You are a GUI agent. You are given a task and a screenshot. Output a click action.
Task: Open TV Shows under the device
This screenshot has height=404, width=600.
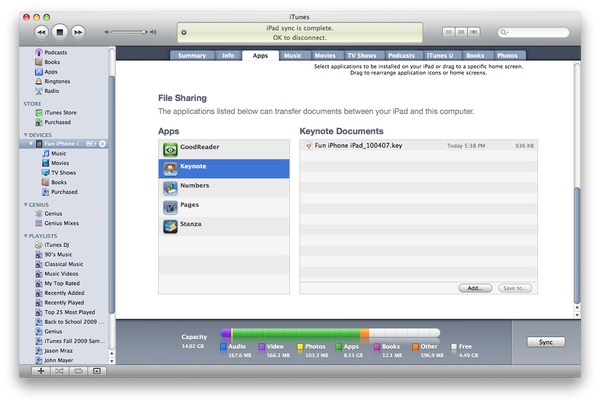[64, 173]
